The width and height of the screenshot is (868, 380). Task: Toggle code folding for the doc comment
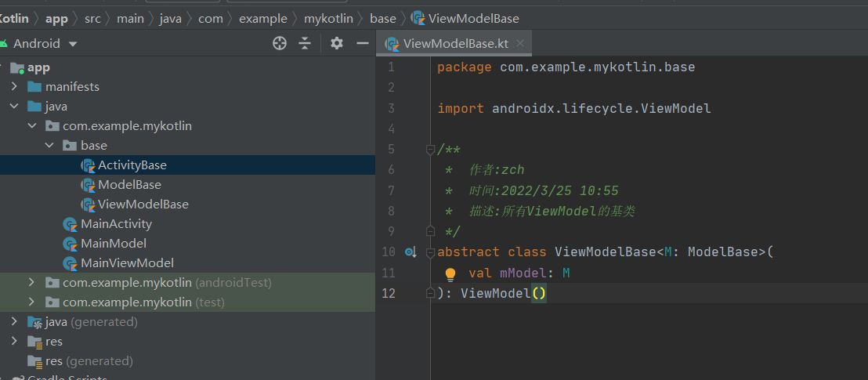[429, 149]
